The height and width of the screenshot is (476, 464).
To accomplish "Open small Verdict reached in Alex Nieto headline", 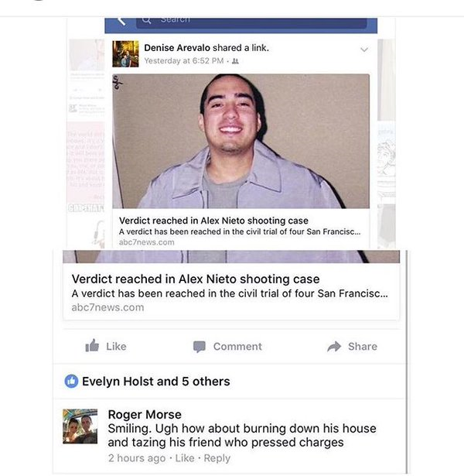I will point(213,221).
